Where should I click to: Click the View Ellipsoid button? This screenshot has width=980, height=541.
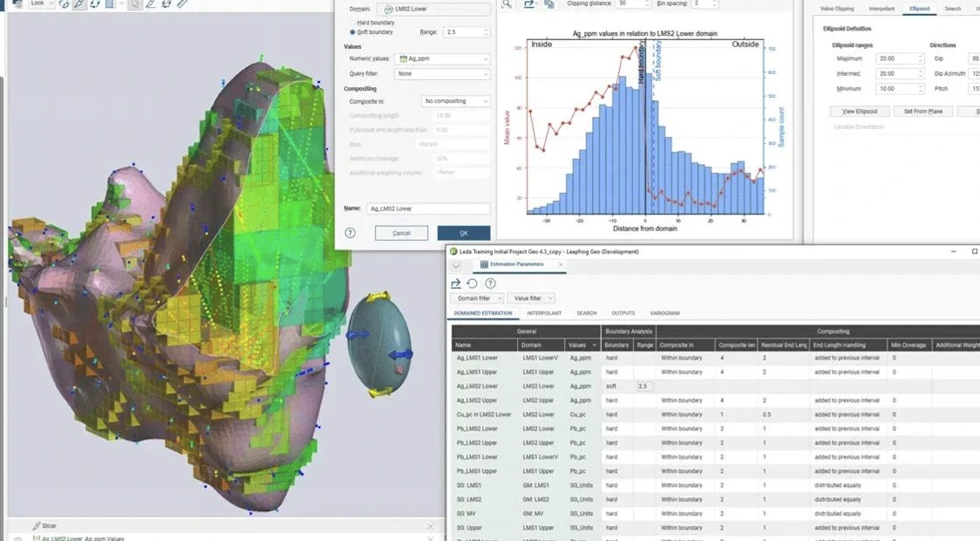tap(860, 112)
